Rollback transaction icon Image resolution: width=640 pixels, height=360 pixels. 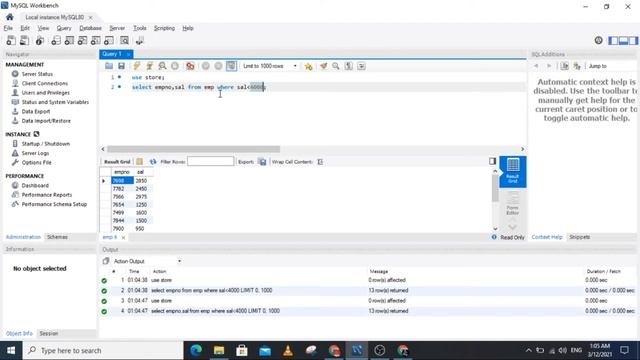218,66
